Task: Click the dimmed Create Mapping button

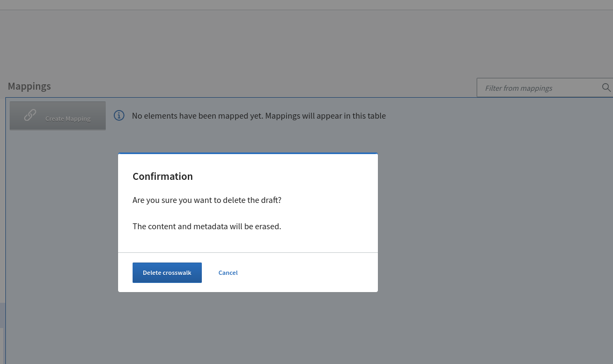Action: coord(58,116)
